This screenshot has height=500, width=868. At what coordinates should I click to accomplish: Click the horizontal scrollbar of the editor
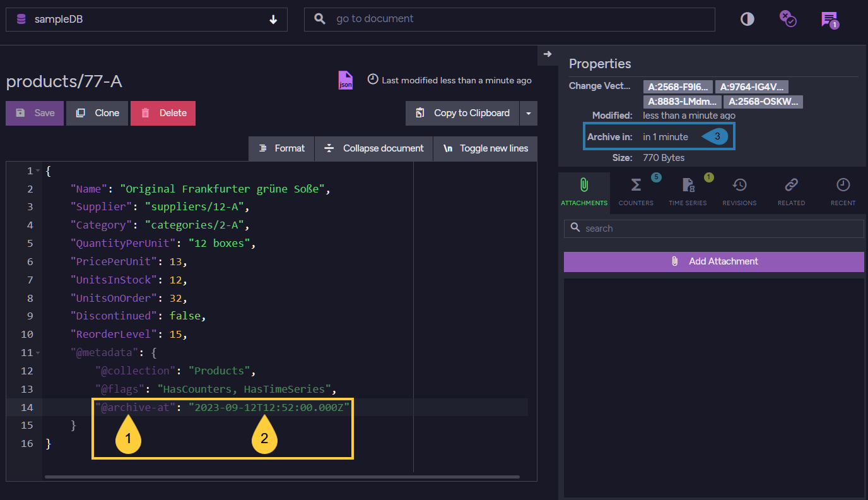[282, 477]
